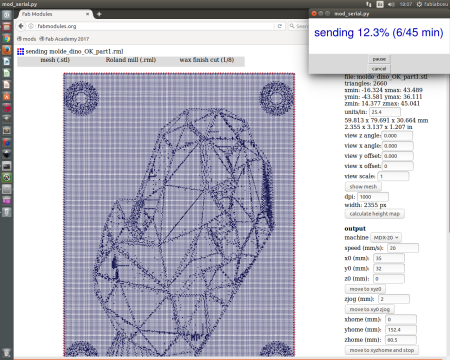Reload the fabmodules.org page

[280, 26]
